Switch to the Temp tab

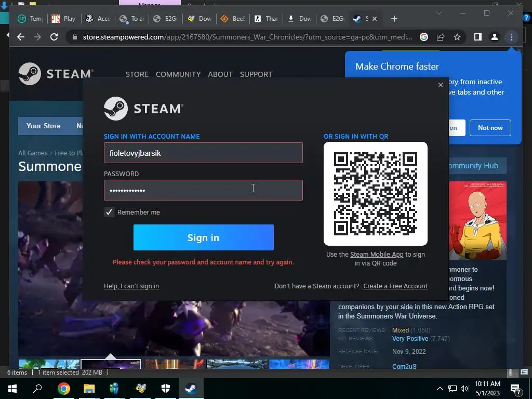[30, 19]
